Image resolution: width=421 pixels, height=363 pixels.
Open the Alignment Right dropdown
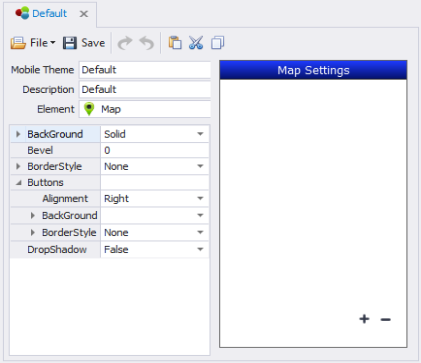[x=200, y=199]
